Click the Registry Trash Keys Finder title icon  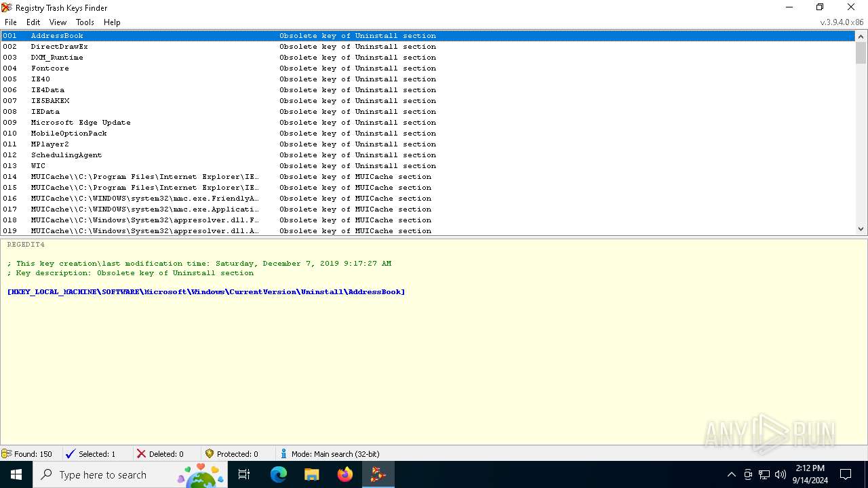(x=7, y=7)
